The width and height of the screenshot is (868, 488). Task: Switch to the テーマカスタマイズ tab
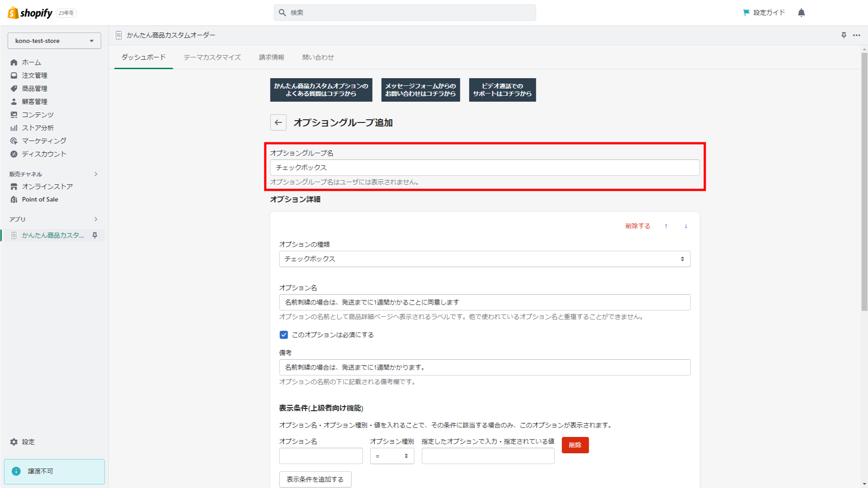[212, 57]
